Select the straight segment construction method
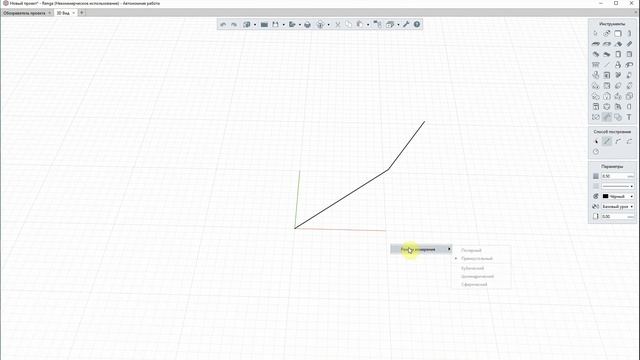The width and height of the screenshot is (640, 360). [607, 141]
